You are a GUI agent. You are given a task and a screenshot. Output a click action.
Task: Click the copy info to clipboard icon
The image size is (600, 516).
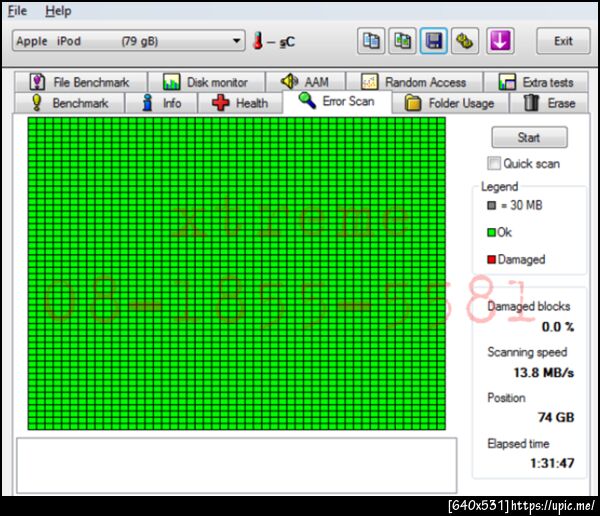(x=371, y=41)
